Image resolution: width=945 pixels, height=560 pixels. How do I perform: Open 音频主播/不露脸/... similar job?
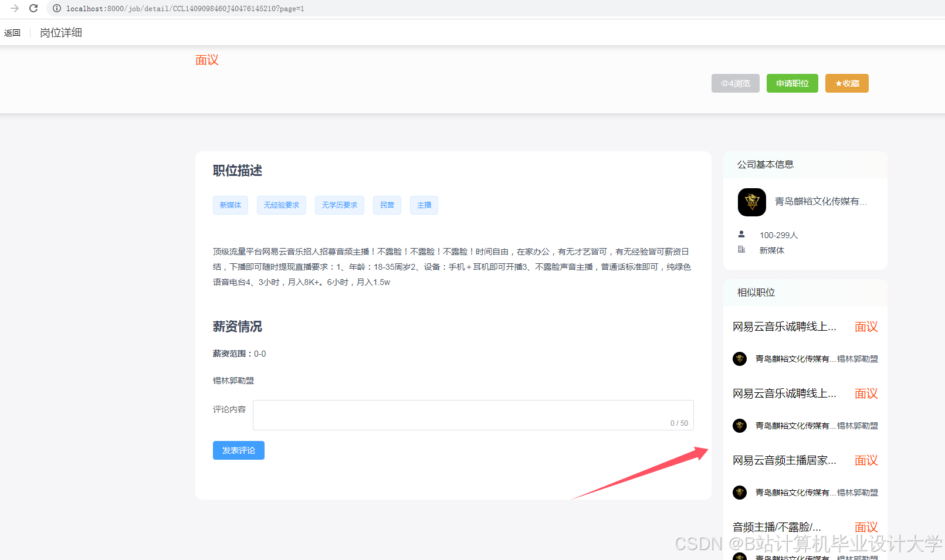click(777, 527)
